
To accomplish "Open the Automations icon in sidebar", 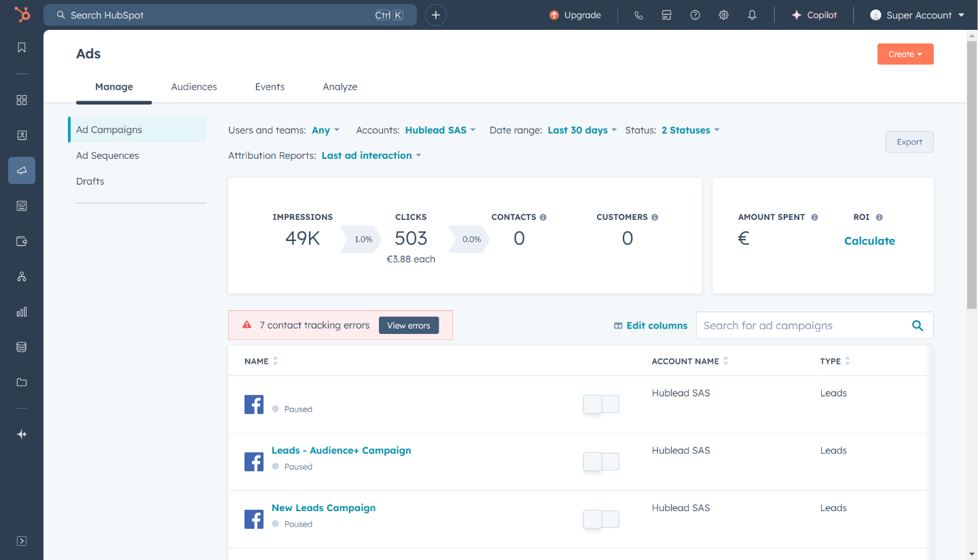I will coord(21,276).
